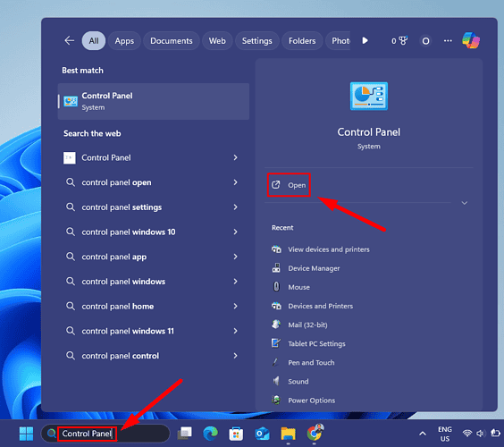Open the three-dot options menu

click(448, 41)
